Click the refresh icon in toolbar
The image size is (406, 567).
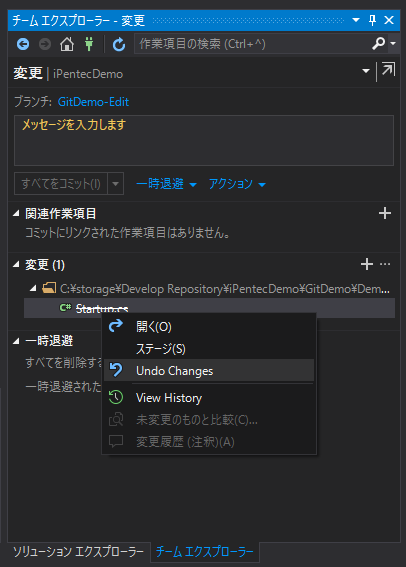click(x=119, y=44)
